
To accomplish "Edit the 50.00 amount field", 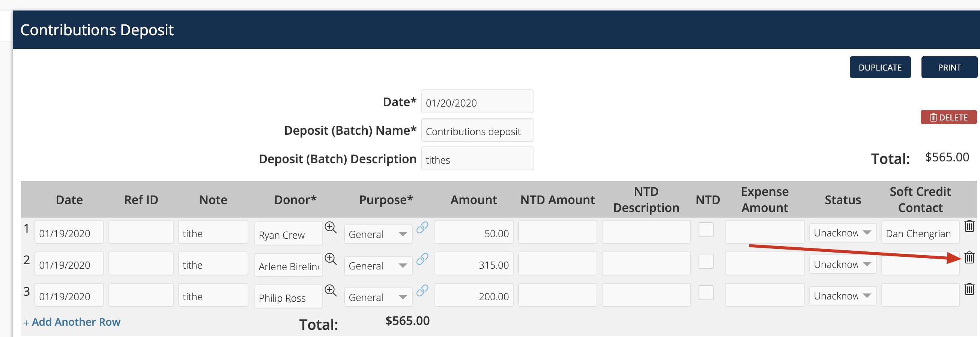I will (x=473, y=232).
